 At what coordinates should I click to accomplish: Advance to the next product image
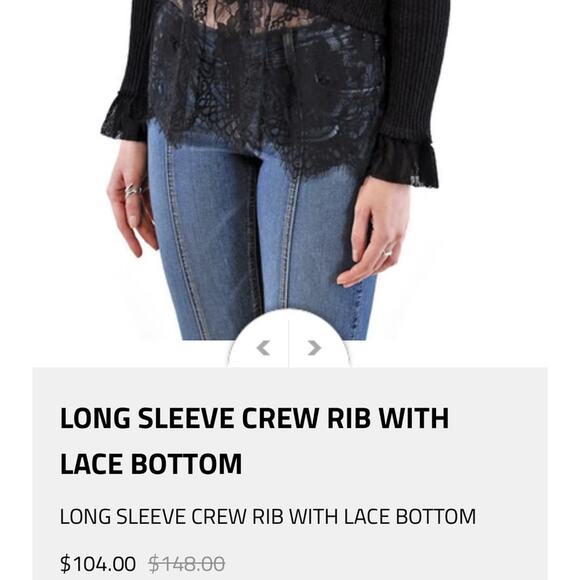click(x=314, y=348)
